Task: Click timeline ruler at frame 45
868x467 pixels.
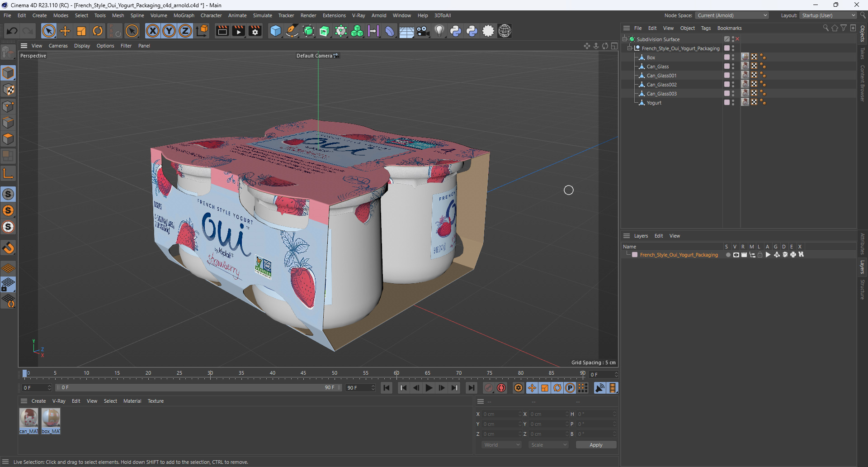Action: [303, 373]
